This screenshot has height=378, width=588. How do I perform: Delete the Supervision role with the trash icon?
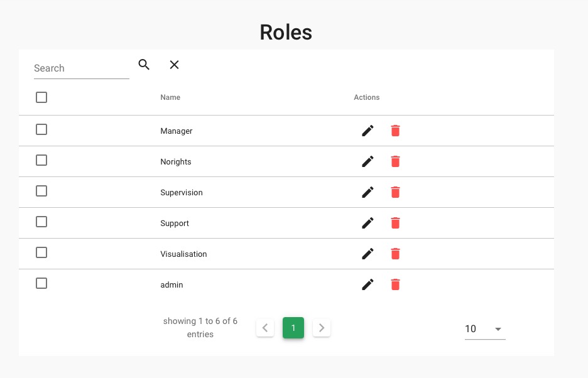395,192
